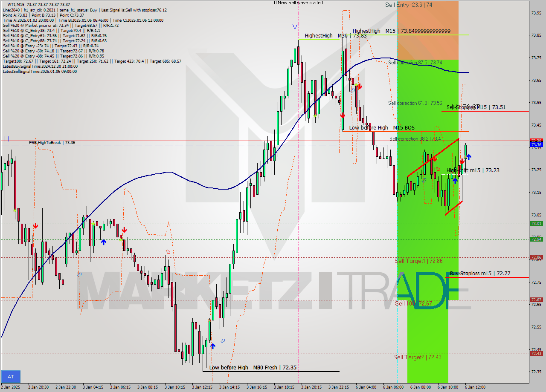This screenshot has height=392, width=546.
Task: Select the 'Sell correction 38.2 | 73.4' label
Action: point(415,138)
